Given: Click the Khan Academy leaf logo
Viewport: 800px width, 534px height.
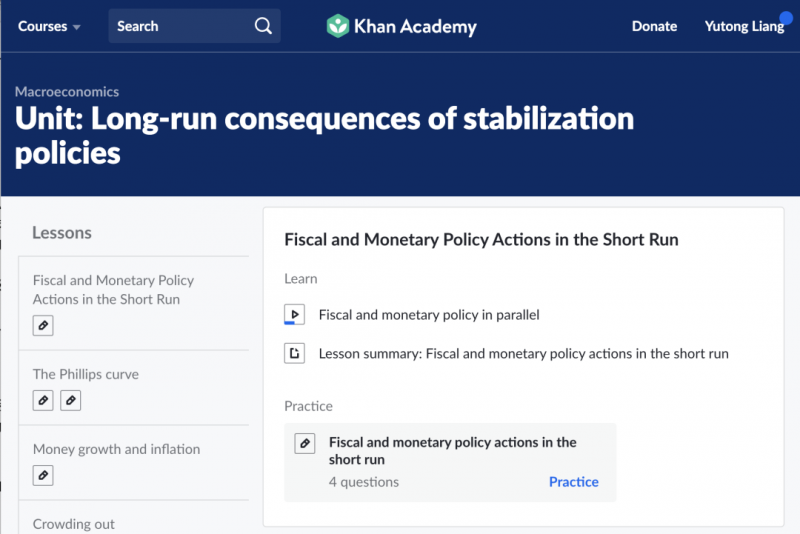Looking at the screenshot, I should (338, 26).
